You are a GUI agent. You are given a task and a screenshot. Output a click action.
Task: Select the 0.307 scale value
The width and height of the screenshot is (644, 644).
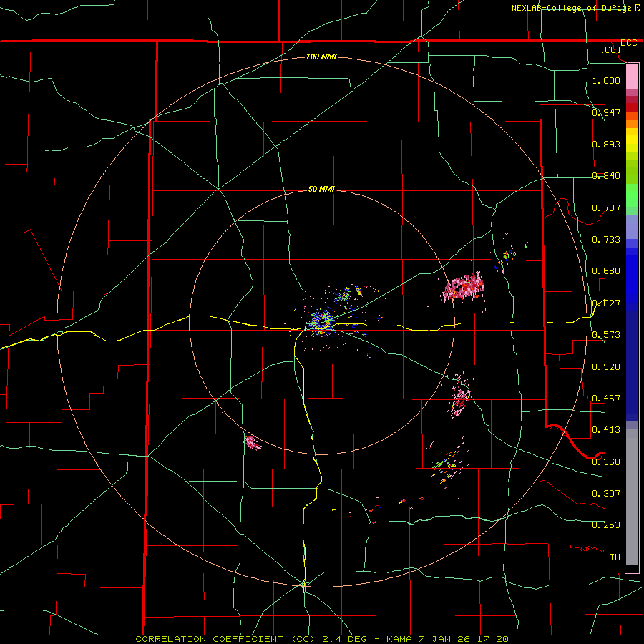tap(606, 494)
